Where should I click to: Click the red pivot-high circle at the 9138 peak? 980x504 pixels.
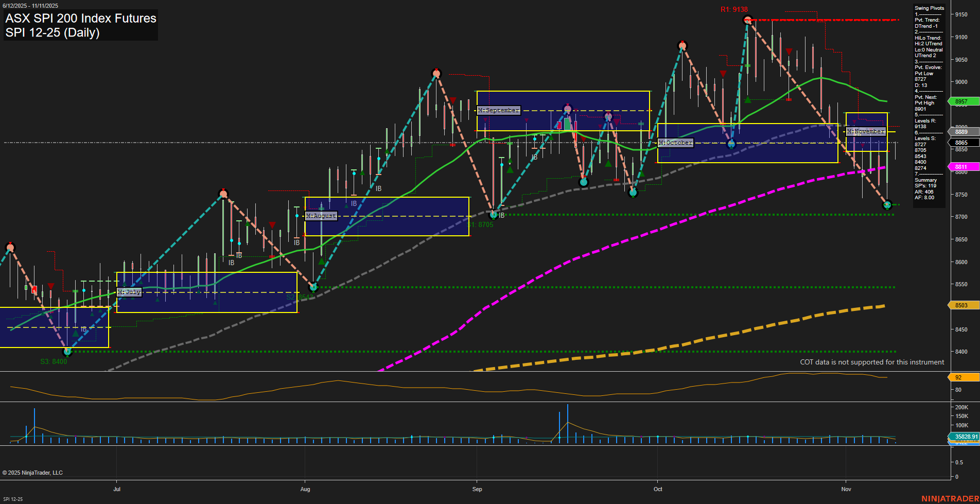point(747,20)
